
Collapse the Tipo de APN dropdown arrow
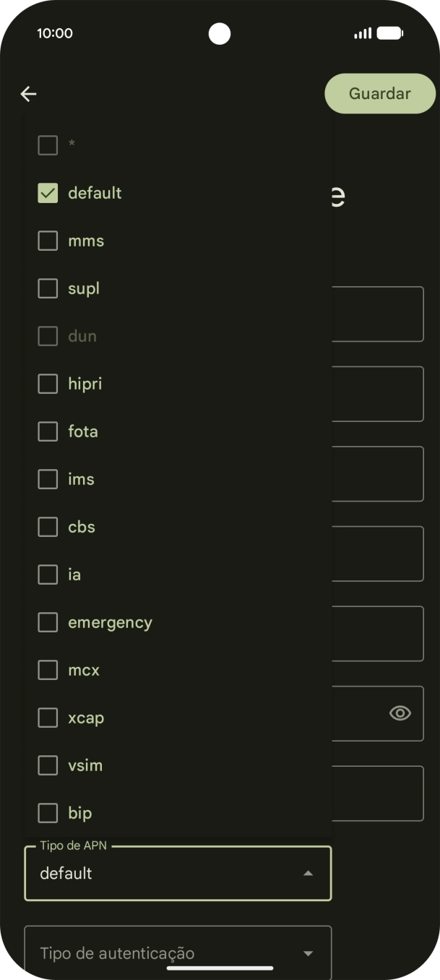pyautogui.click(x=308, y=873)
